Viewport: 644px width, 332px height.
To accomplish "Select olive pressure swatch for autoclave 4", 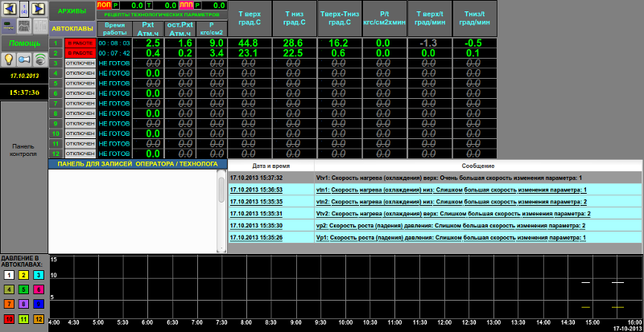I will [x=9, y=289].
